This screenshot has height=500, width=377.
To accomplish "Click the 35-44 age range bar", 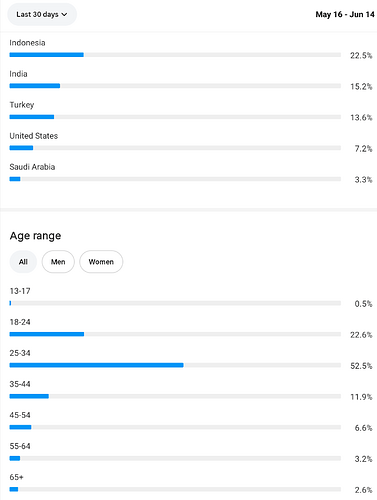I will (x=175, y=396).
